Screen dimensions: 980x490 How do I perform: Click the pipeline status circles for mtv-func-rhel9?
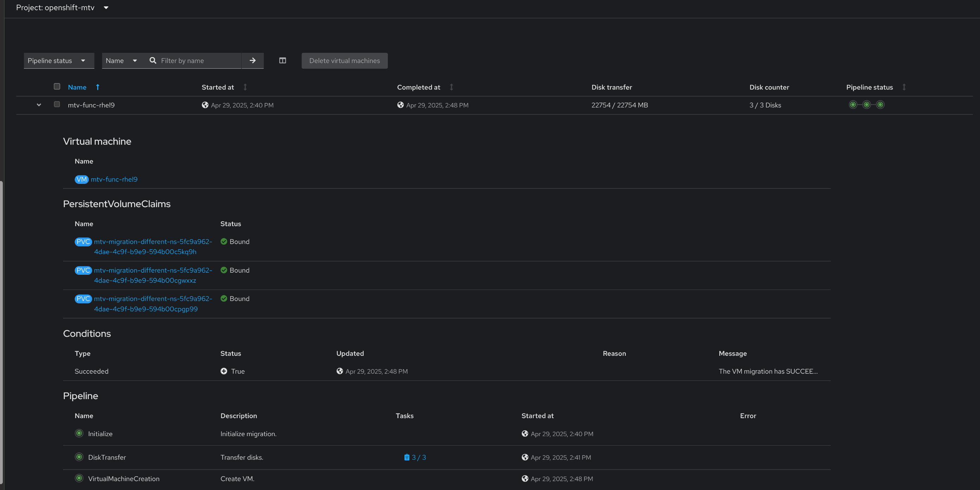[x=866, y=105]
